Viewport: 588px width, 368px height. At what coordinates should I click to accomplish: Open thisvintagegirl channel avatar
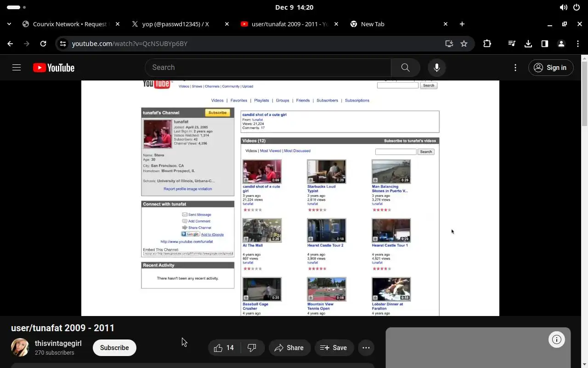tap(20, 348)
